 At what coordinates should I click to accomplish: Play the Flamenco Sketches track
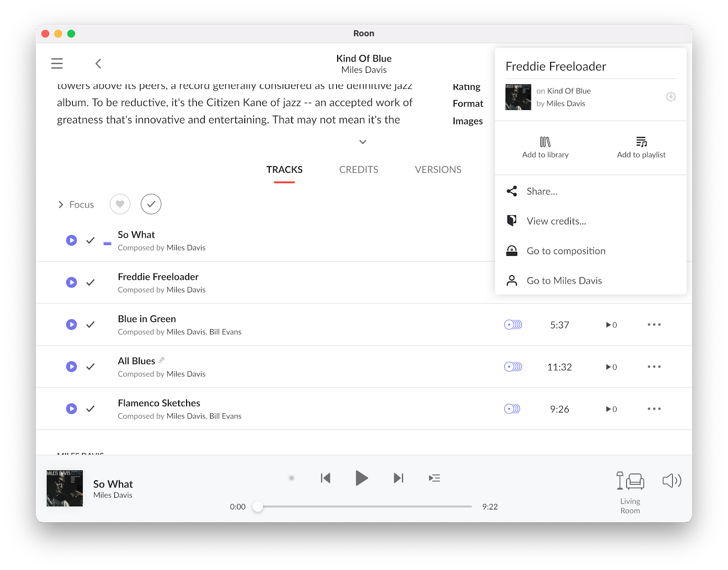(71, 409)
